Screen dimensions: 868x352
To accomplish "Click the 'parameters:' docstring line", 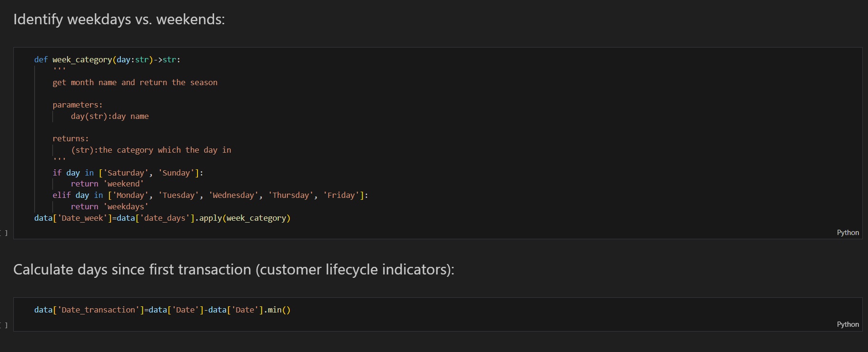I will point(77,105).
